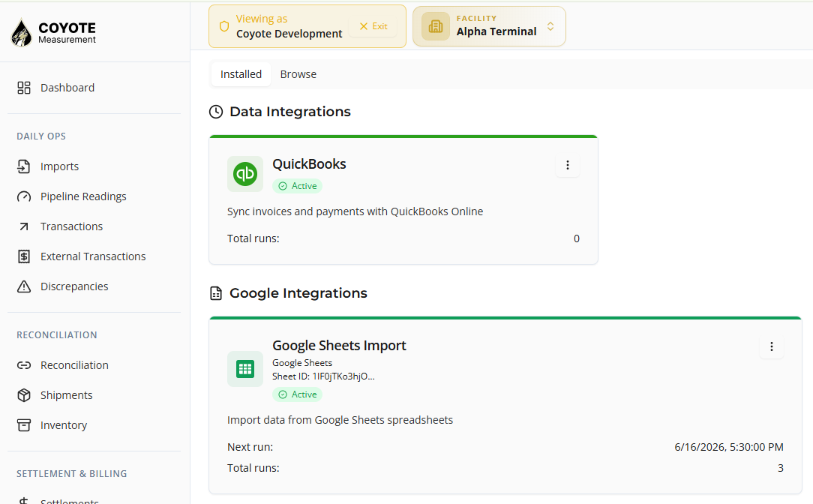Click Import data from Google Sheets description
The height and width of the screenshot is (504, 813).
(340, 420)
